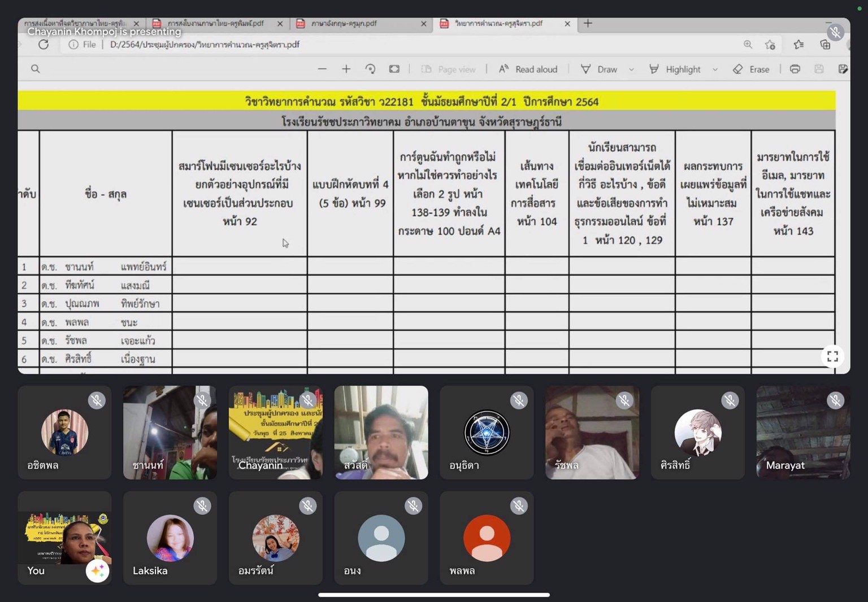Select Laksika's participant tile
This screenshot has width=868, height=602.
tap(170, 538)
